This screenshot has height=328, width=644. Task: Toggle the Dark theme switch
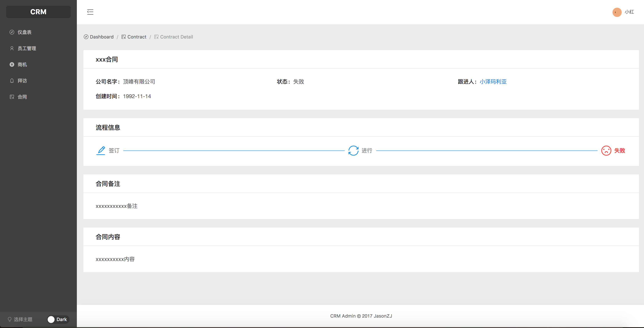pyautogui.click(x=58, y=319)
